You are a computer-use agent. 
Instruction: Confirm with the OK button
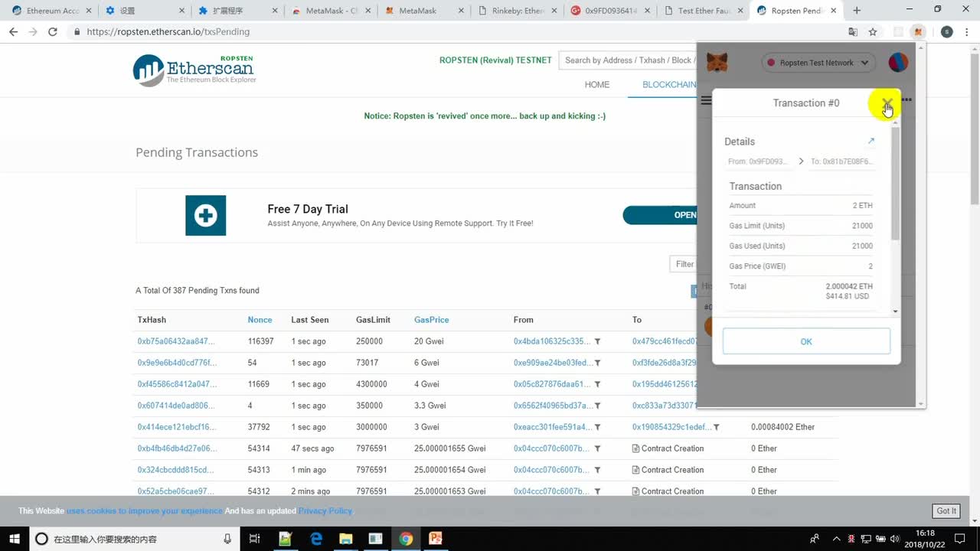806,341
